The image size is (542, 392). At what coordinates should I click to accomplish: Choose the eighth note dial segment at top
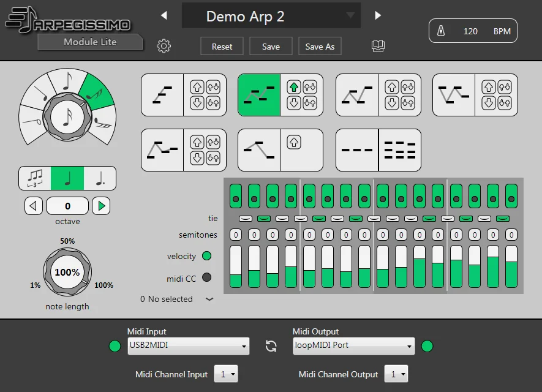click(68, 80)
